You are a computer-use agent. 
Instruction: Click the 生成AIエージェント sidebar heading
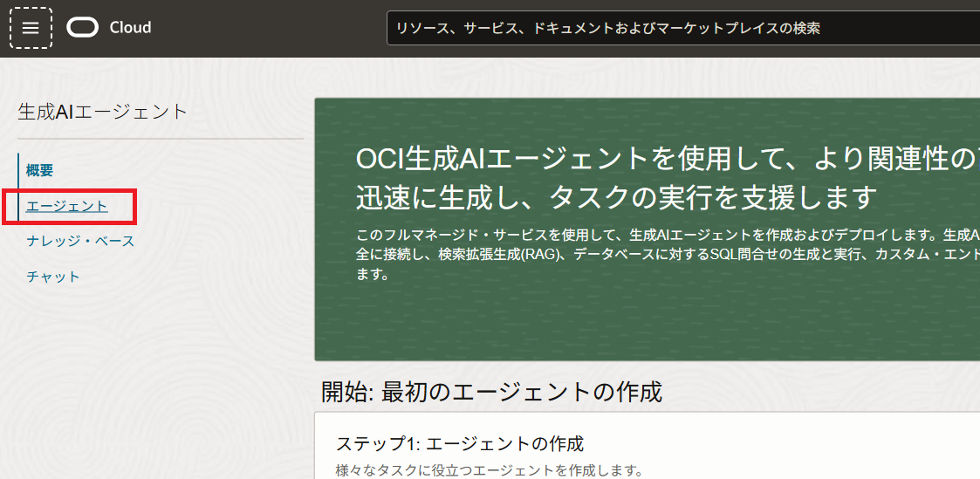click(x=103, y=112)
